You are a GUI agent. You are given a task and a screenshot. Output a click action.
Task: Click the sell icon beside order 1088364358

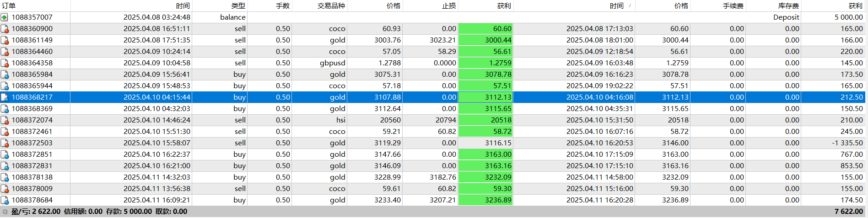point(5,63)
